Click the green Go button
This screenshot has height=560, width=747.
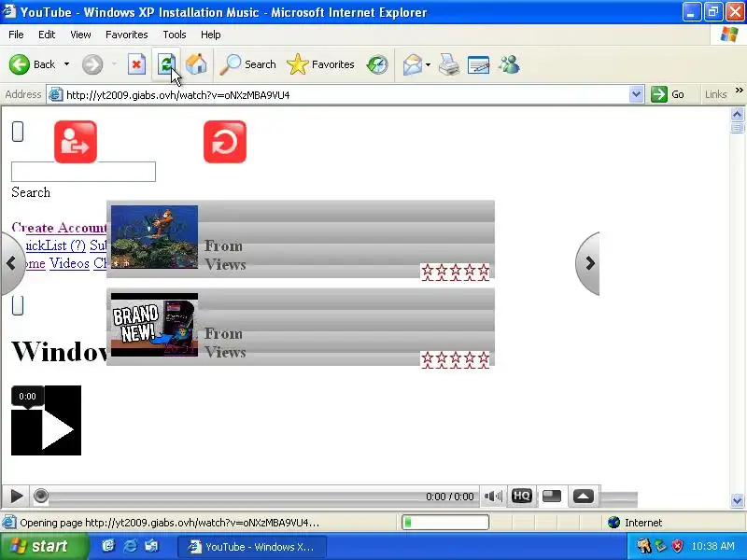(668, 95)
